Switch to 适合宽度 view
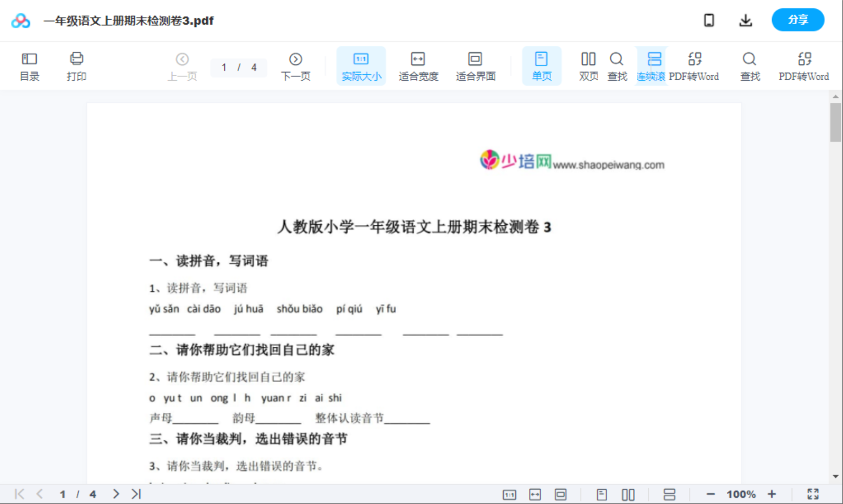843x504 pixels. coord(418,65)
